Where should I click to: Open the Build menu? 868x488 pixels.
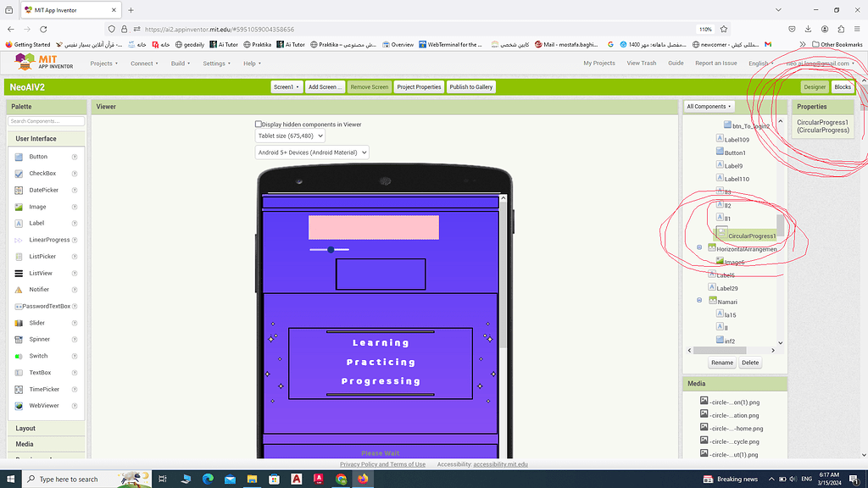[x=176, y=63]
